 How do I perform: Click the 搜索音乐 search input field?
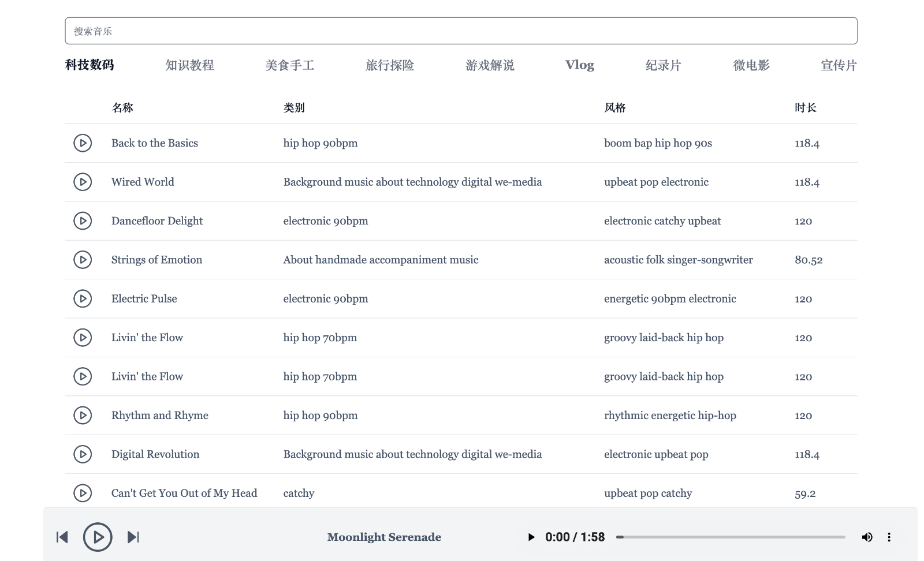461,31
